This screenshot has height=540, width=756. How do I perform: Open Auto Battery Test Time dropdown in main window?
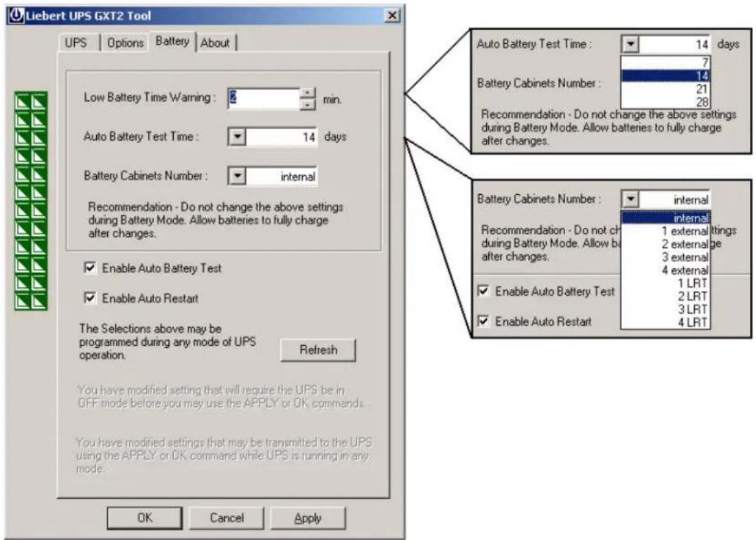pos(237,137)
